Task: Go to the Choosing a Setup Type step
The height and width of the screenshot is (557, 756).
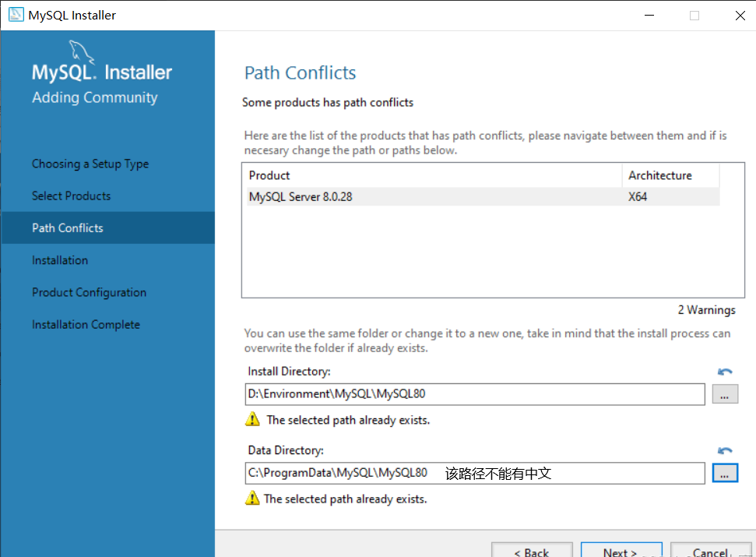Action: pos(90,164)
